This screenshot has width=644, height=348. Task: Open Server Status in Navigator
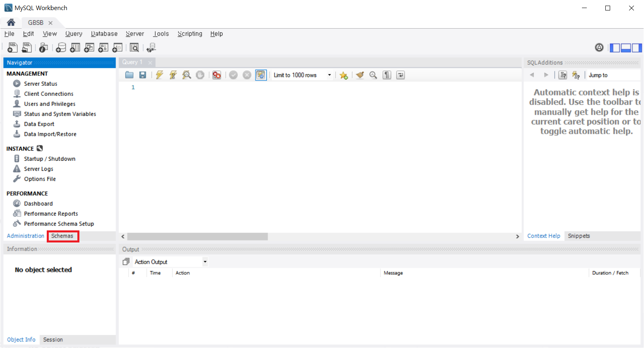(40, 84)
